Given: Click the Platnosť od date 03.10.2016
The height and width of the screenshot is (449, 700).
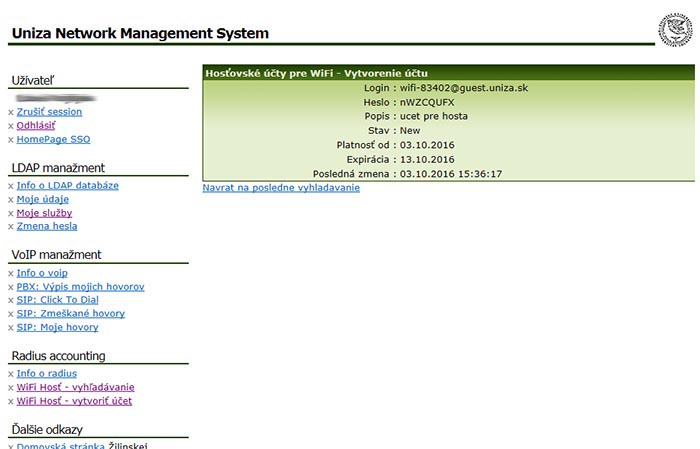Looking at the screenshot, I should (x=427, y=145).
